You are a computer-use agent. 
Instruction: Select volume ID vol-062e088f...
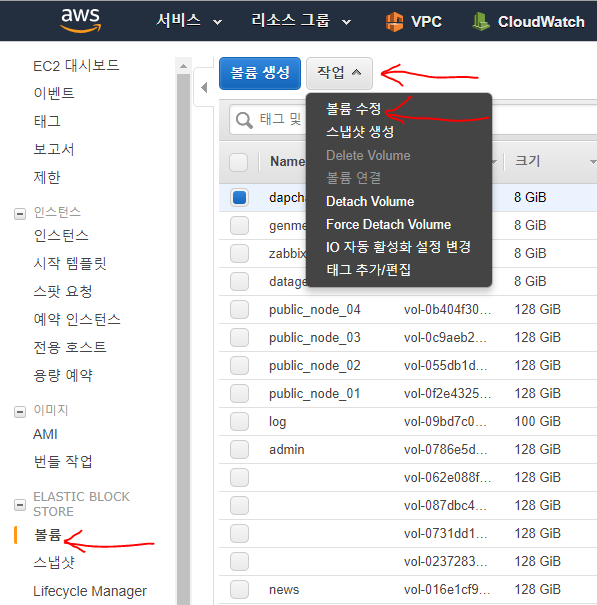pyautogui.click(x=447, y=478)
